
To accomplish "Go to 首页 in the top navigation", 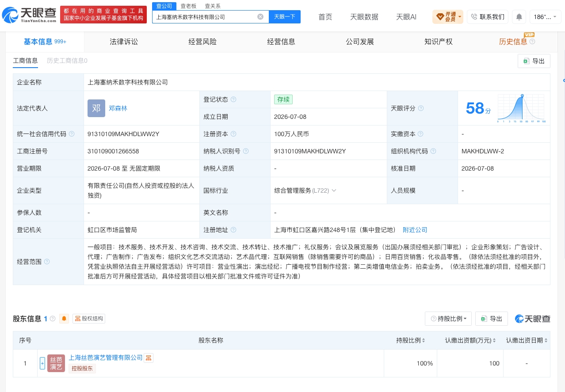I will point(325,17).
